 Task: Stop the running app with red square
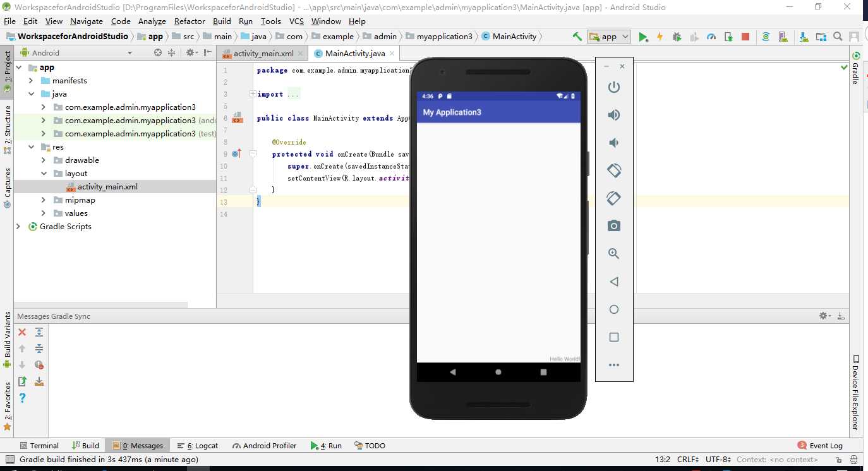pyautogui.click(x=745, y=37)
